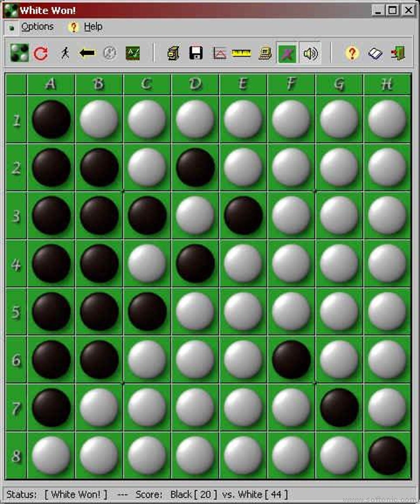
Task: Click the computer player icon
Action: coord(265,53)
